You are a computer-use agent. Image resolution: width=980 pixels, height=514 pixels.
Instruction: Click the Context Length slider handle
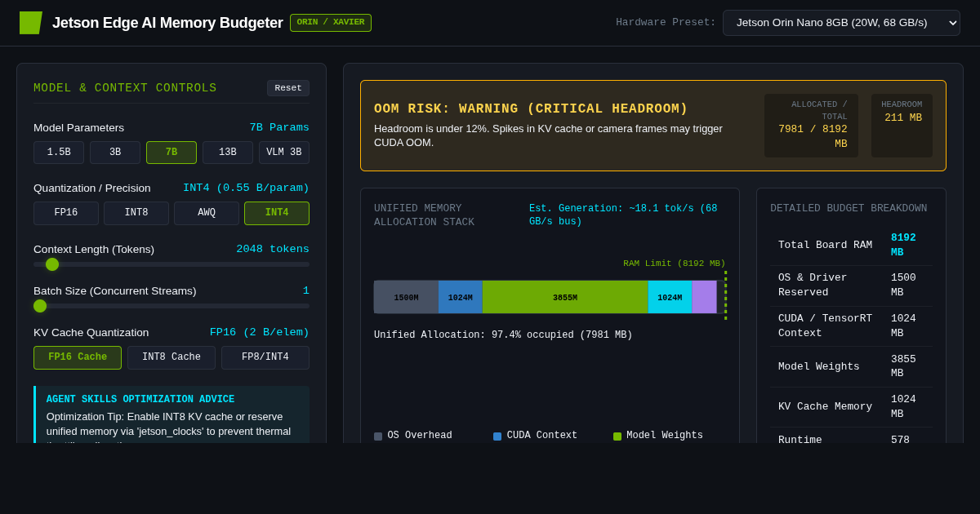point(52,264)
